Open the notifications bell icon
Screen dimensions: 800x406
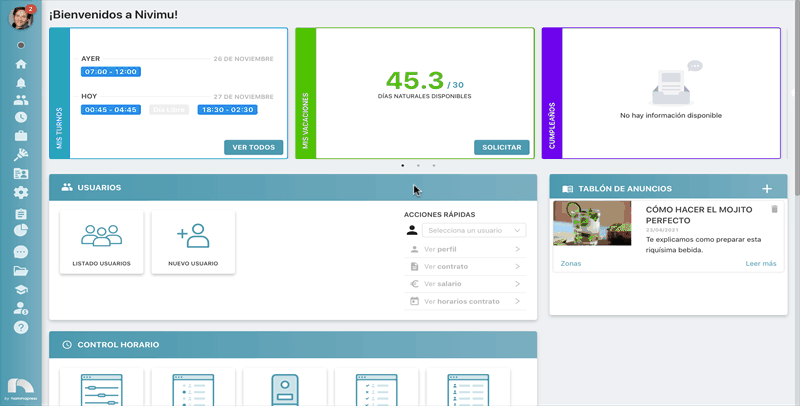click(x=21, y=83)
